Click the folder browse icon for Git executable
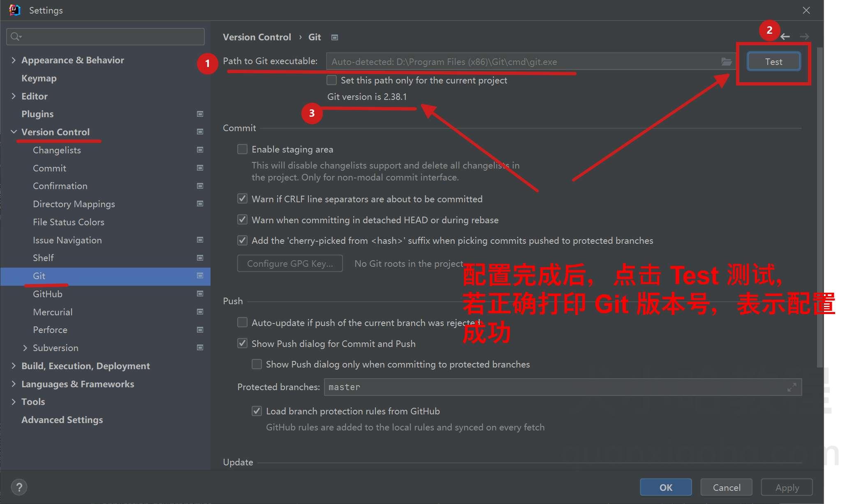Screen dimensions: 845x504 [726, 61]
